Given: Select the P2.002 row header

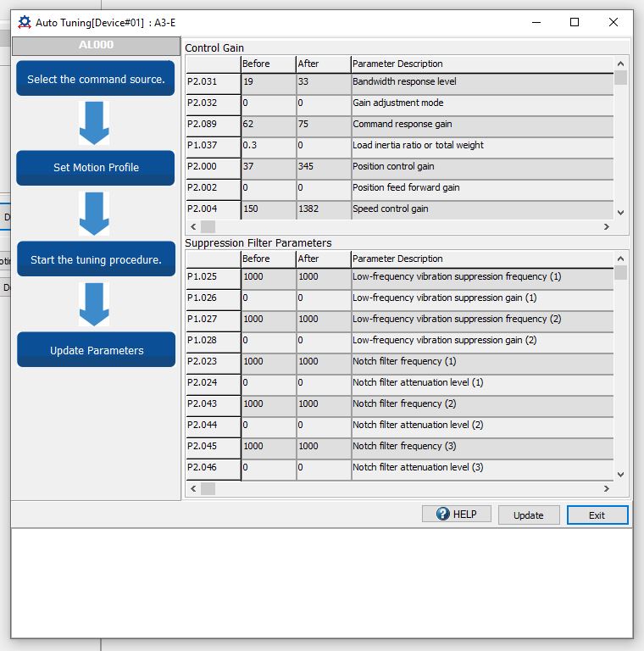Looking at the screenshot, I should click(x=214, y=189).
